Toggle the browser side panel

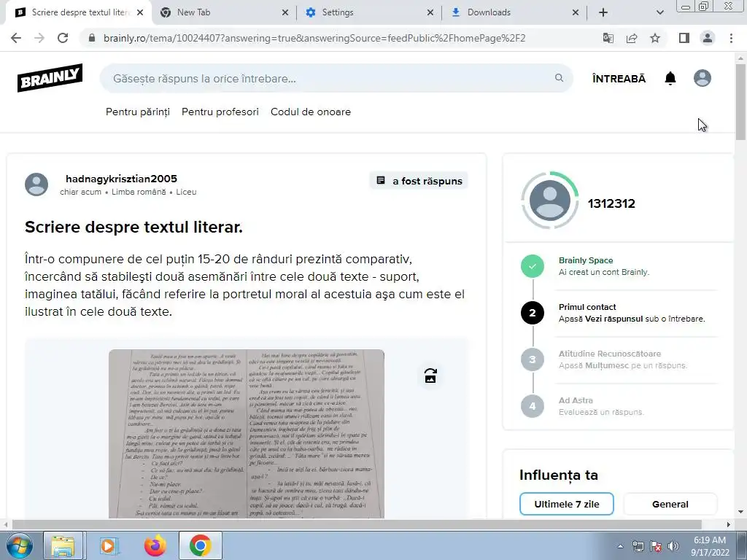point(684,38)
